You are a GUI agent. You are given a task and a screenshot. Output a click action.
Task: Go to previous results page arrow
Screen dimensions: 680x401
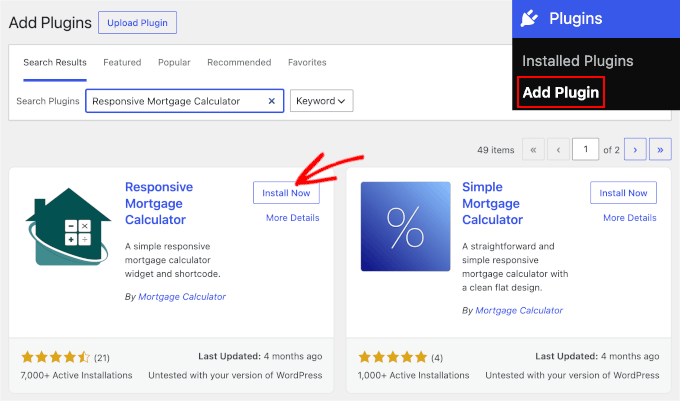coord(558,150)
